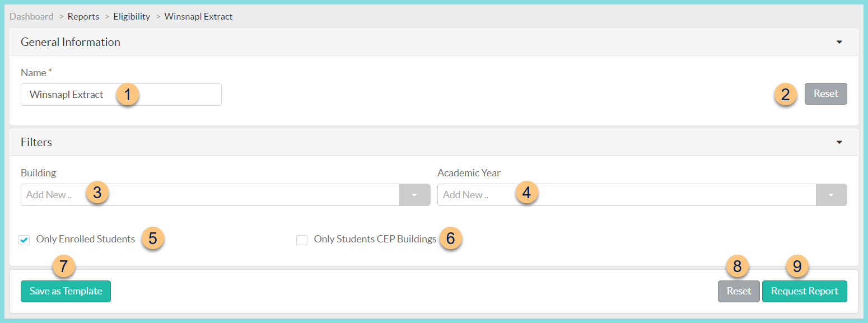Navigate to the Dashboard breadcrumb link
868x323 pixels.
coord(31,16)
